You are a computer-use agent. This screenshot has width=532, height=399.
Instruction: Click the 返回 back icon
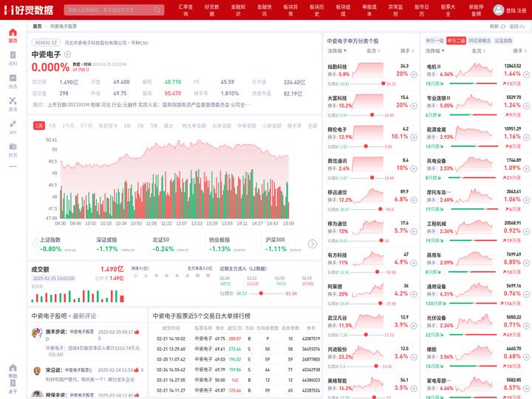coord(522,27)
